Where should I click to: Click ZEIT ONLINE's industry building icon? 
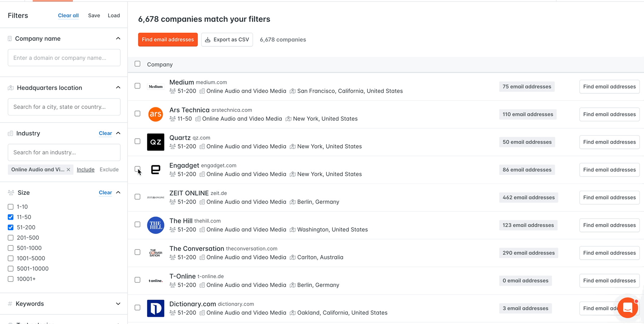[x=202, y=202]
